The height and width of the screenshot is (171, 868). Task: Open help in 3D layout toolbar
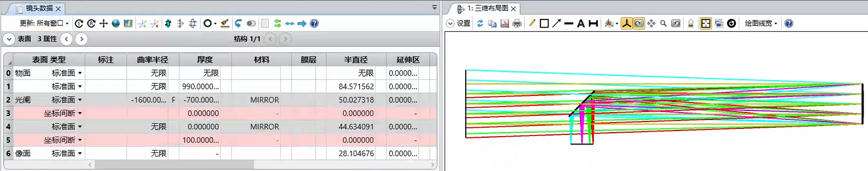click(x=789, y=24)
